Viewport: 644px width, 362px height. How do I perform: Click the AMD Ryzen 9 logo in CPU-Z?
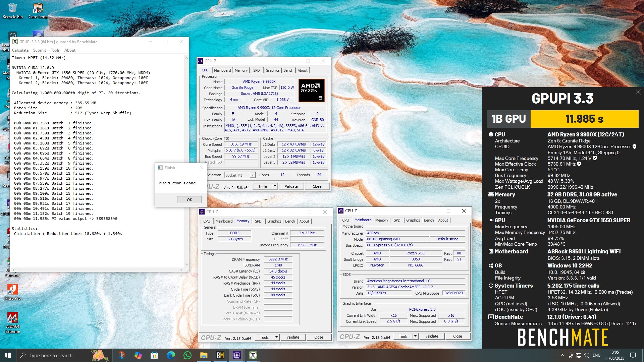[x=312, y=90]
